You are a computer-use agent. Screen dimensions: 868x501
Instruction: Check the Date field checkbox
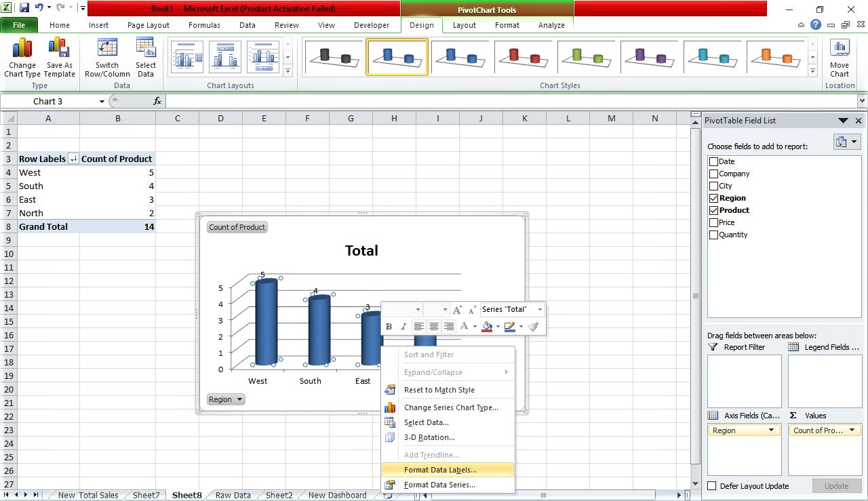[713, 161]
